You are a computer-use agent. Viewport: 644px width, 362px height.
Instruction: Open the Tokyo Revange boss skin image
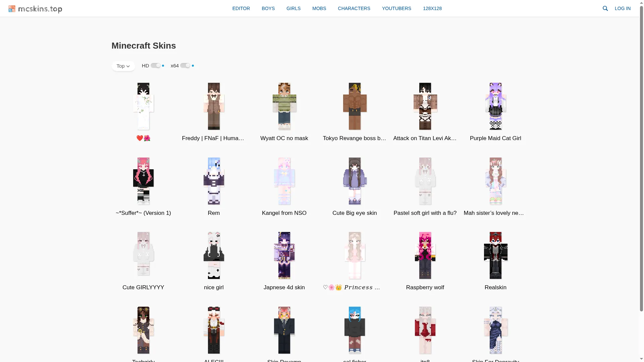tap(355, 106)
